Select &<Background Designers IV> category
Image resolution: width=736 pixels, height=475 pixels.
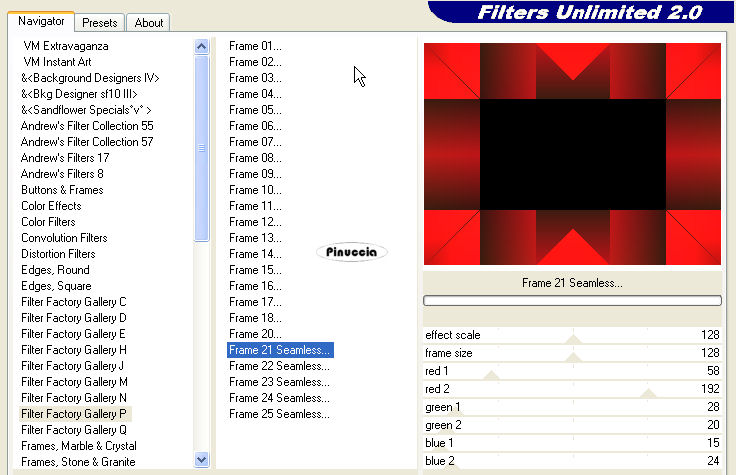pos(90,78)
